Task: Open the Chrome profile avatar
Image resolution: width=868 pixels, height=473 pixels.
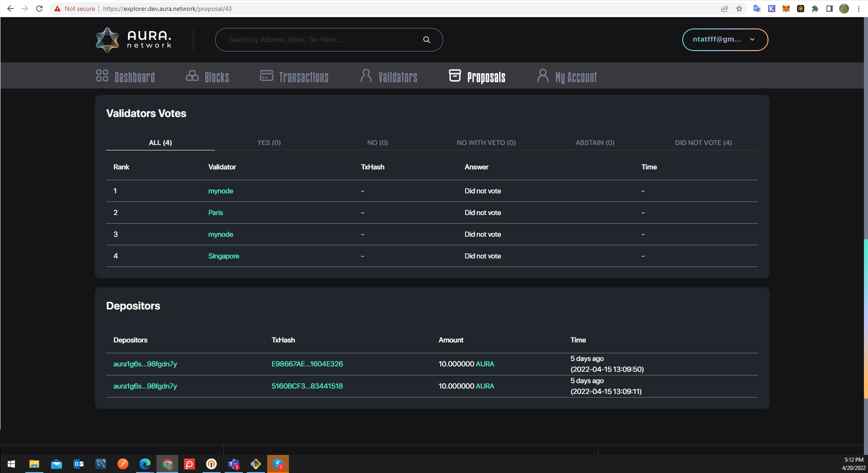Action: click(x=844, y=9)
